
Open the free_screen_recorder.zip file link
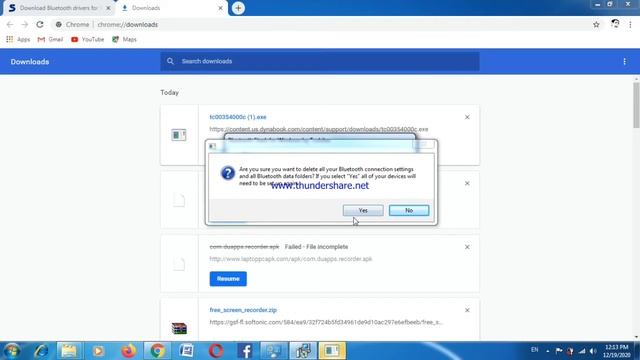243,310
